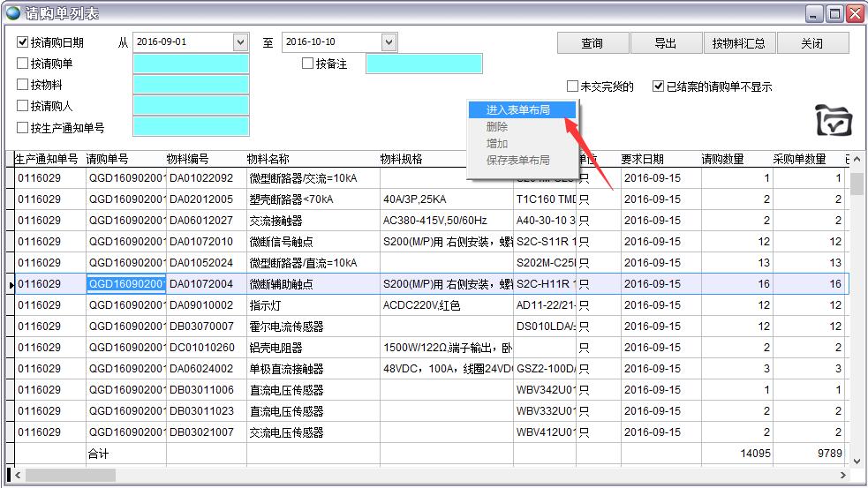Click the folder checkmark icon
Screen dimensions: 868x488
pyautogui.click(x=833, y=121)
